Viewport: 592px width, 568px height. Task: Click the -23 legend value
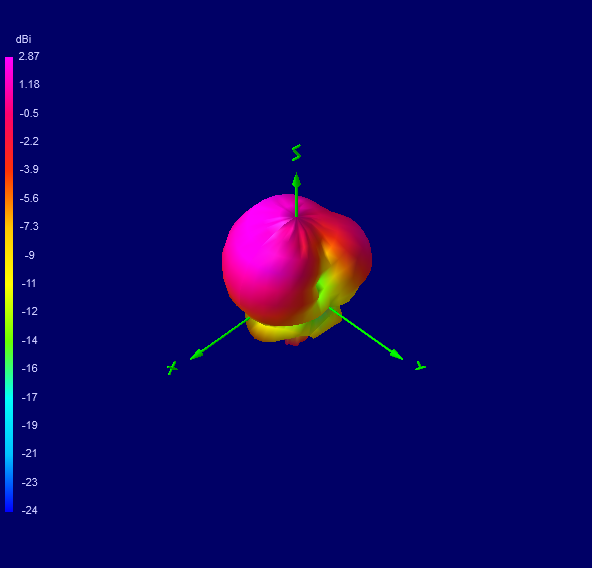[29, 482]
